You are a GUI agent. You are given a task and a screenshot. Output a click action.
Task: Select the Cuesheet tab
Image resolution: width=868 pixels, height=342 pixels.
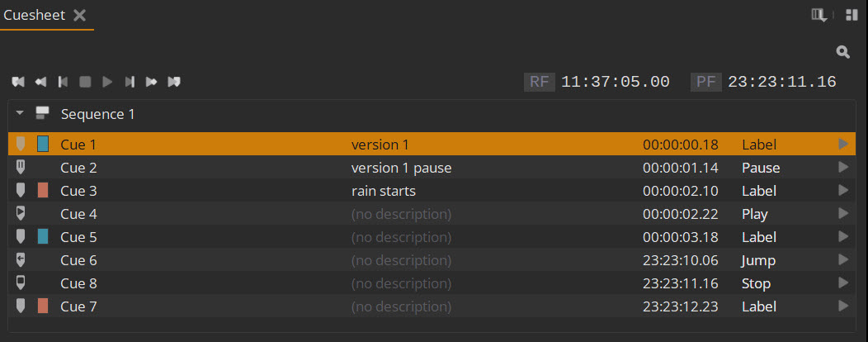(x=35, y=15)
